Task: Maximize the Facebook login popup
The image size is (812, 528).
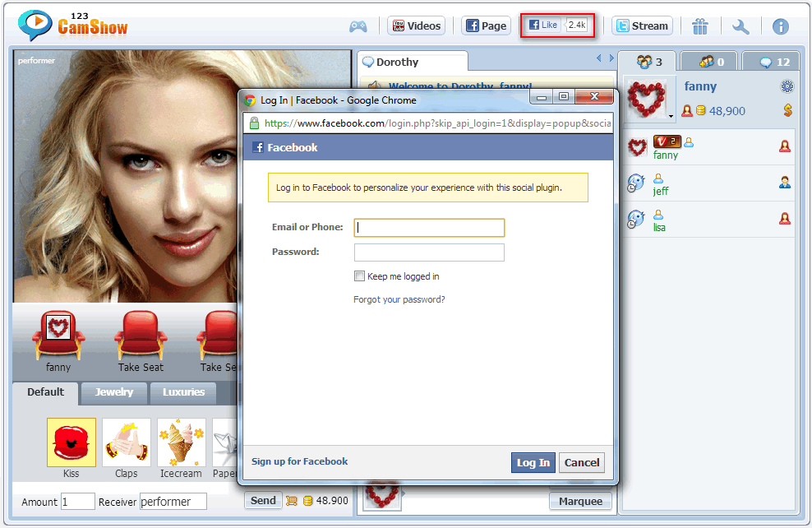Action: point(564,97)
